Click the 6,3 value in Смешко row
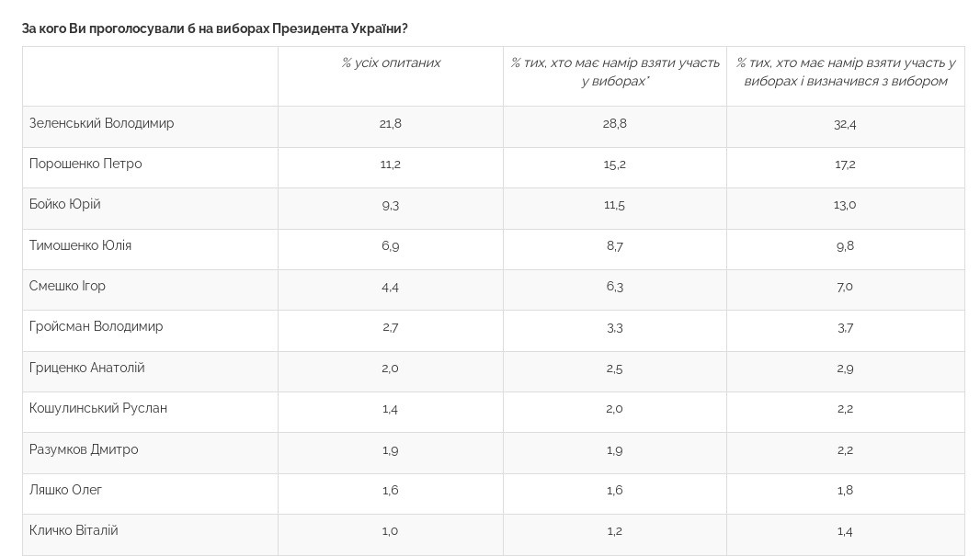The image size is (980, 556). click(x=615, y=288)
